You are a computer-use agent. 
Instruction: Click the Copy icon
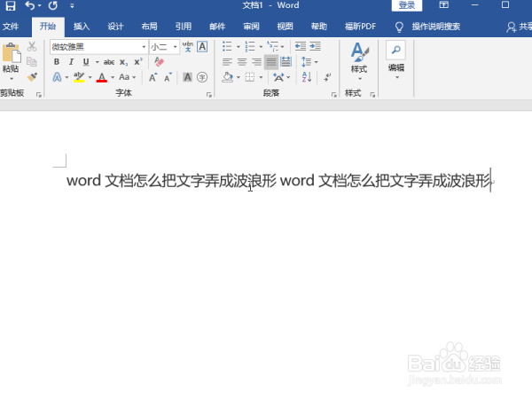(x=32, y=62)
